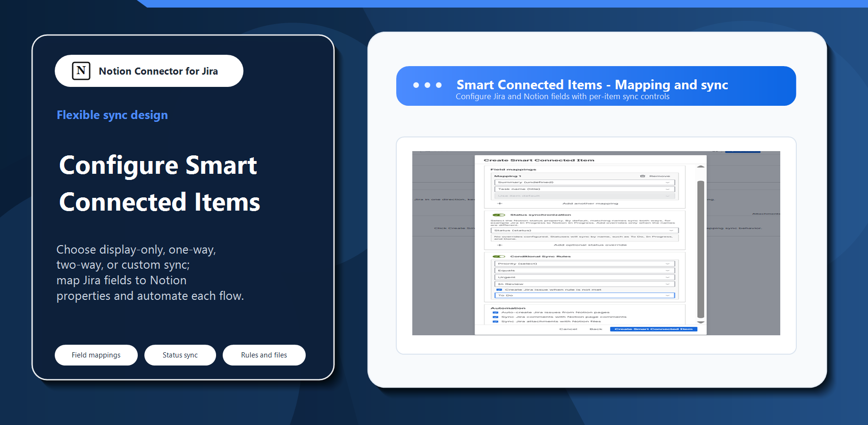Uncheck Sync Jira attachments with Notion files
The image size is (868, 425).
[x=495, y=321]
